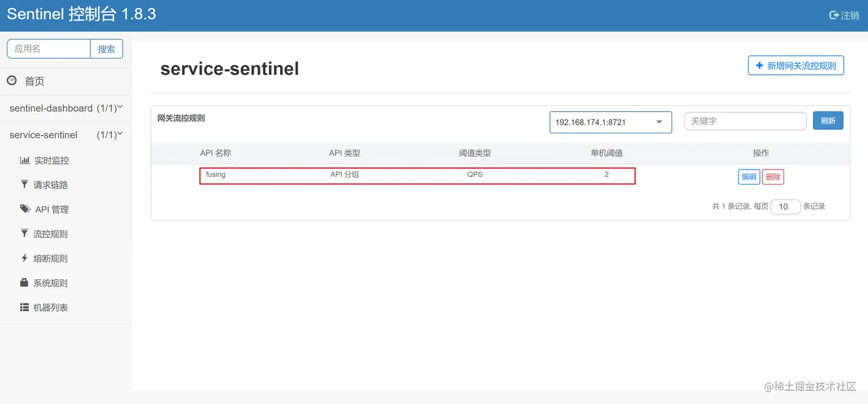Open the 首页 home menu item
Viewport: 868px width, 404px height.
[34, 81]
